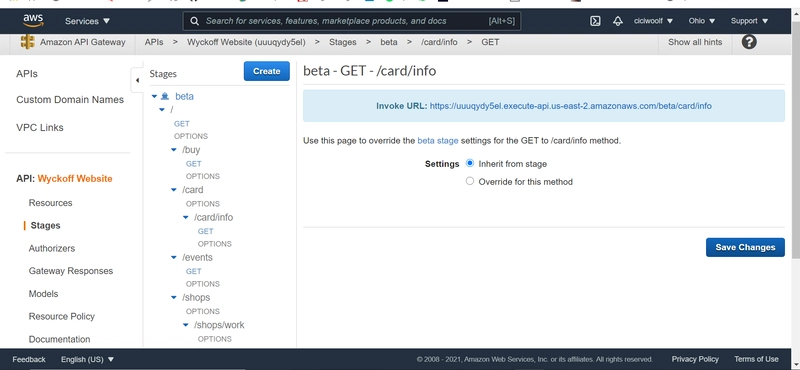Collapse the root / resource node
The width and height of the screenshot is (800, 370).
click(x=162, y=110)
